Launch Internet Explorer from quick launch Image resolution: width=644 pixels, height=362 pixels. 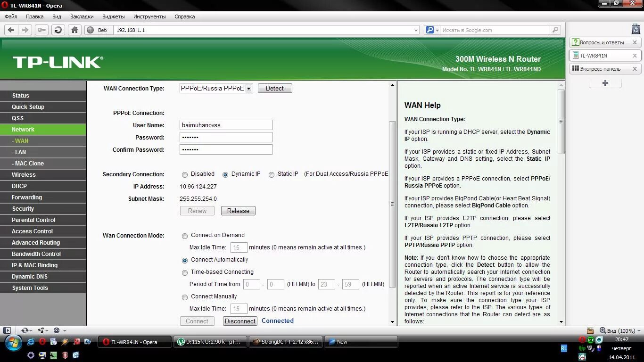pos(31,342)
